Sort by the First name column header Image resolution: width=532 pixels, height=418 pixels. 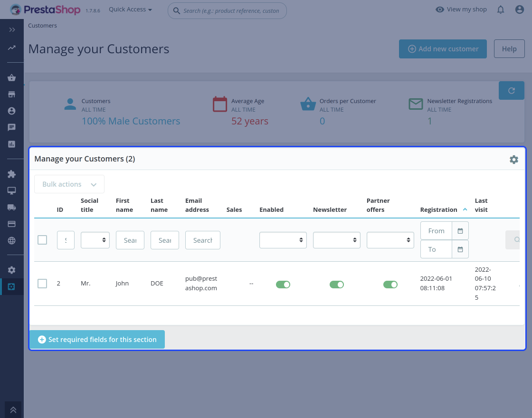(124, 205)
